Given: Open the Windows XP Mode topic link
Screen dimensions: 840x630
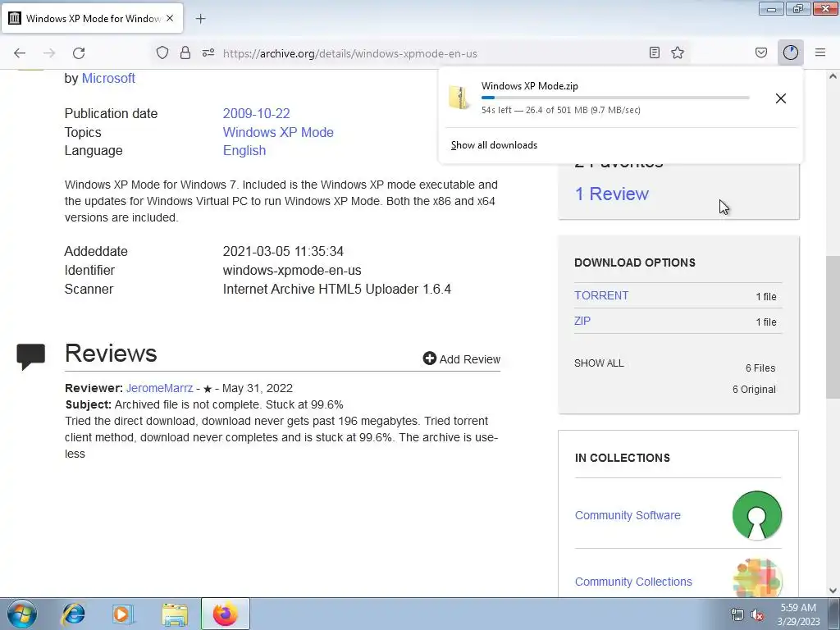Looking at the screenshot, I should point(278,132).
